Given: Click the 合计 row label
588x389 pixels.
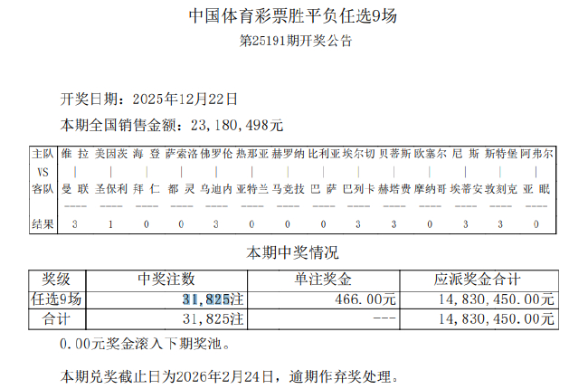Looking at the screenshot, I should click(x=56, y=319).
